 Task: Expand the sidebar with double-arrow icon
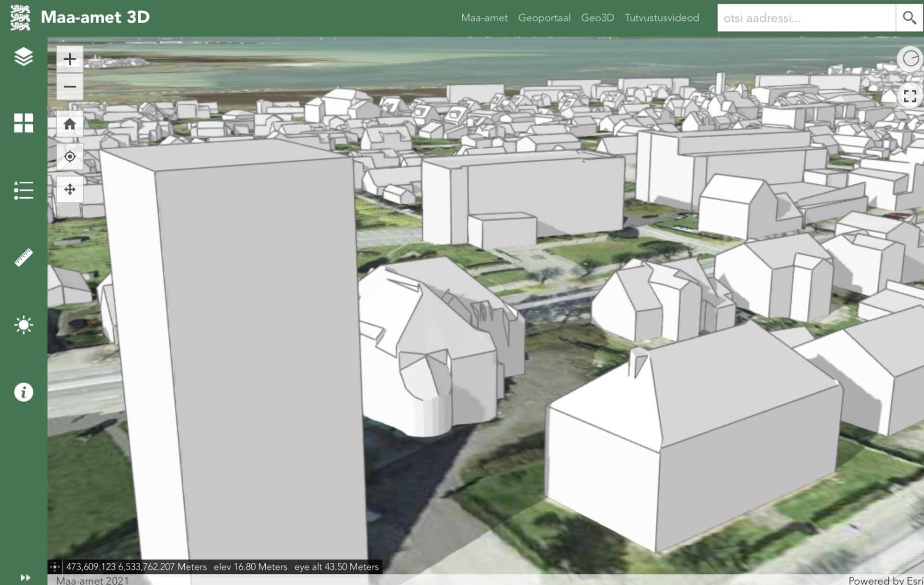pos(26,577)
